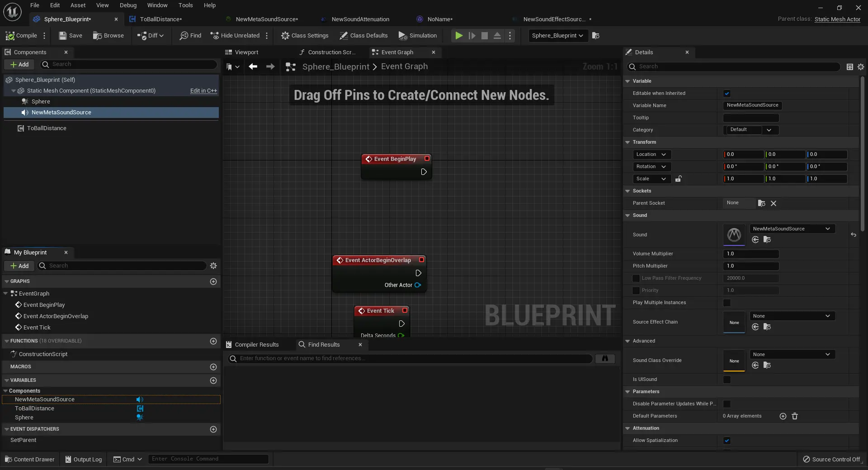The width and height of the screenshot is (868, 470).
Task: Toggle Hide Unrelated nodes
Action: point(235,36)
